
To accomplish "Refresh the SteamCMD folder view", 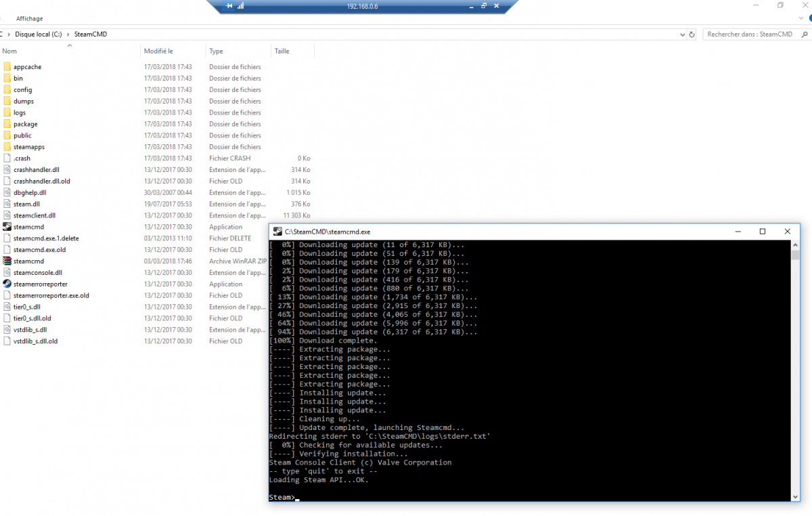I will click(692, 34).
